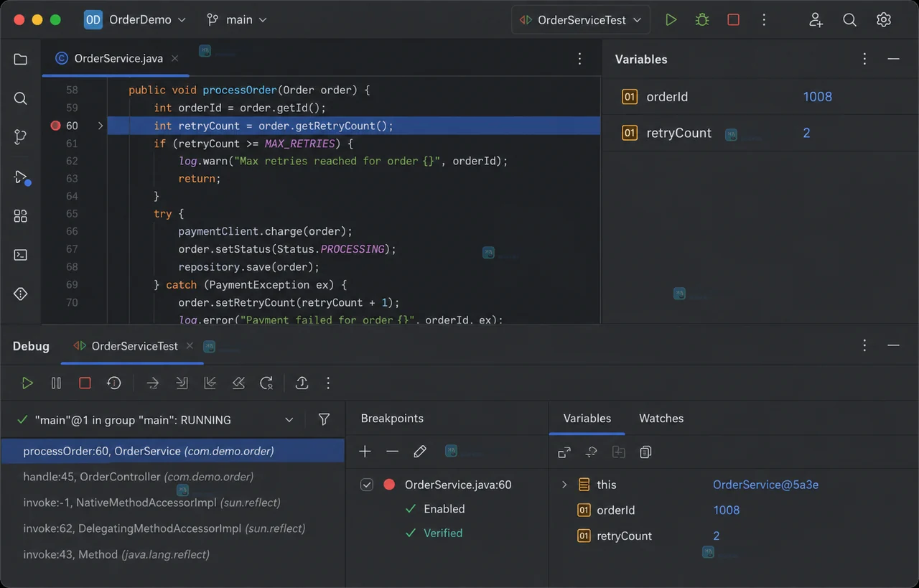Viewport: 919px width, 588px height.
Task: Click the Drop Frame icon
Action: (x=239, y=383)
